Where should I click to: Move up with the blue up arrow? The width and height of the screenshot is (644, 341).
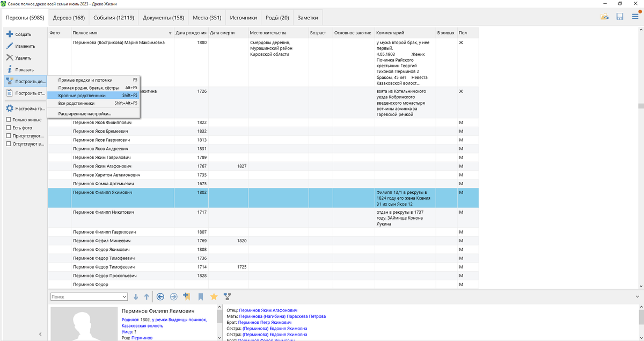pyautogui.click(x=147, y=296)
